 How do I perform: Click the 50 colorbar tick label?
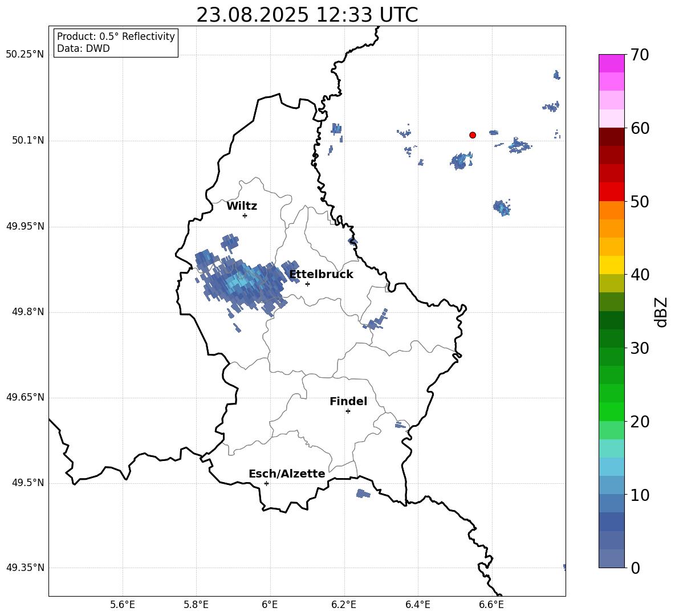coord(640,202)
